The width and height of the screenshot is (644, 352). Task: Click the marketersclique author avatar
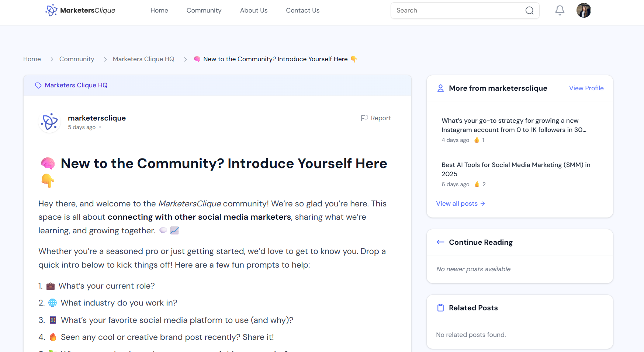click(x=49, y=122)
